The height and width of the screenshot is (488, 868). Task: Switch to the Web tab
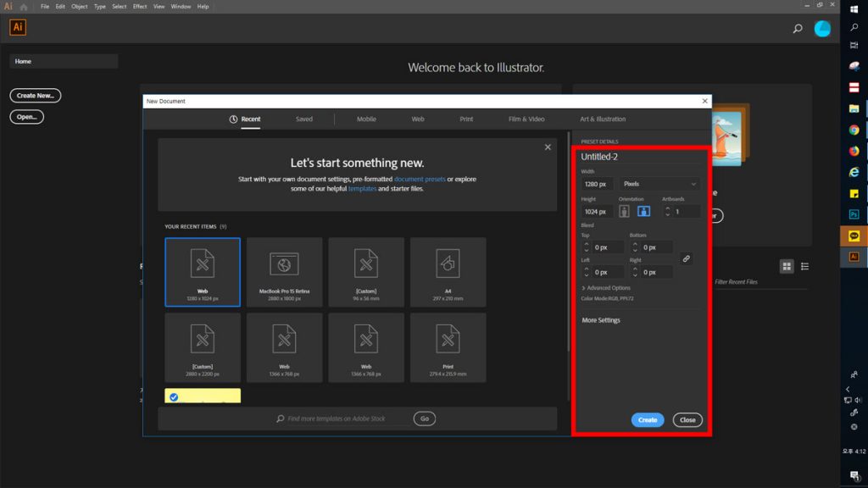418,119
